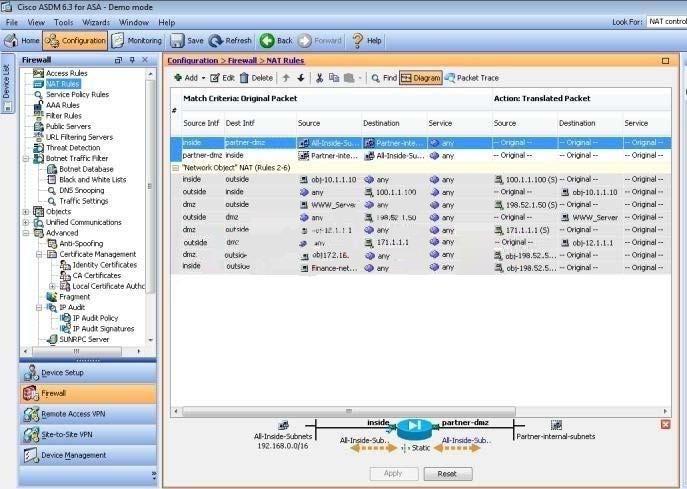Expand the Objects tree node

[x=26, y=212]
